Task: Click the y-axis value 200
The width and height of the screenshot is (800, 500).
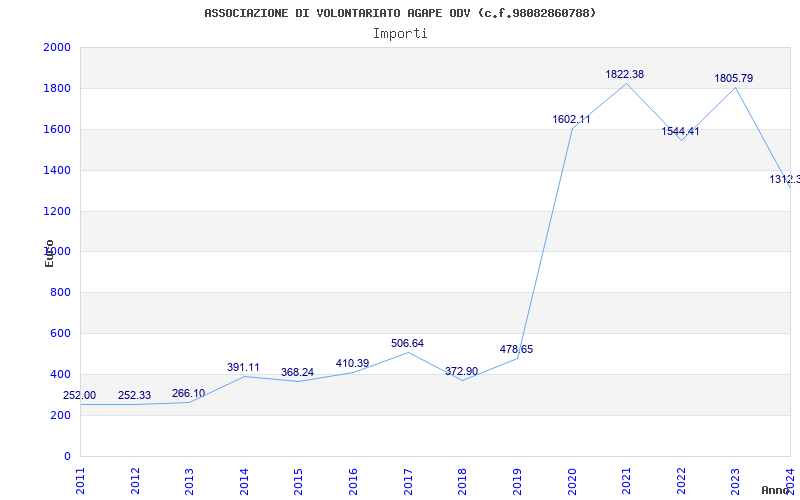Action: [x=60, y=415]
